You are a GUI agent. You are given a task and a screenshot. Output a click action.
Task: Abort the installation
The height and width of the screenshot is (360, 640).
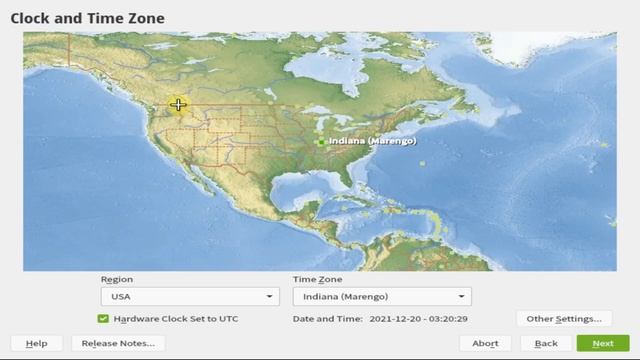[x=485, y=343]
